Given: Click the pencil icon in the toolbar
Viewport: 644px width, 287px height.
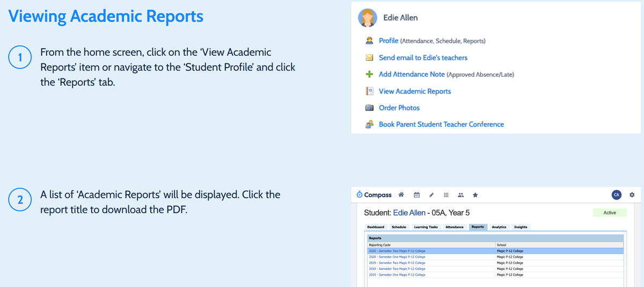Looking at the screenshot, I should (431, 195).
